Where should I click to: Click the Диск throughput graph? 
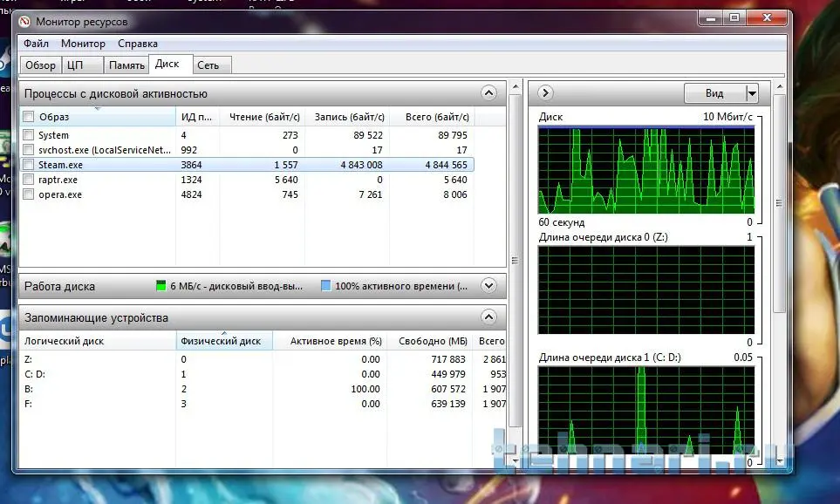click(646, 170)
